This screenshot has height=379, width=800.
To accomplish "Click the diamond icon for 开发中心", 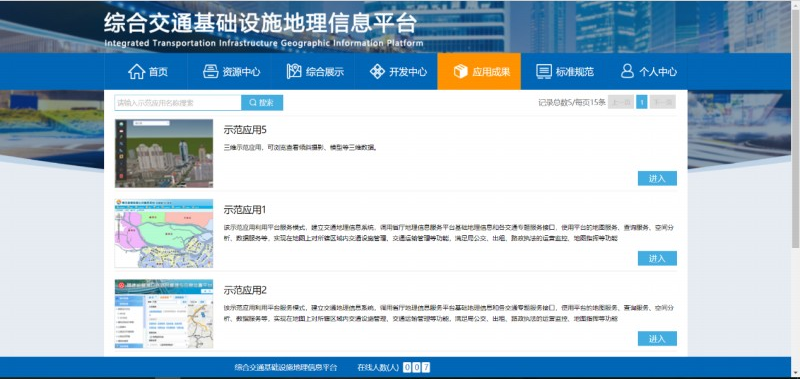I will click(x=377, y=71).
